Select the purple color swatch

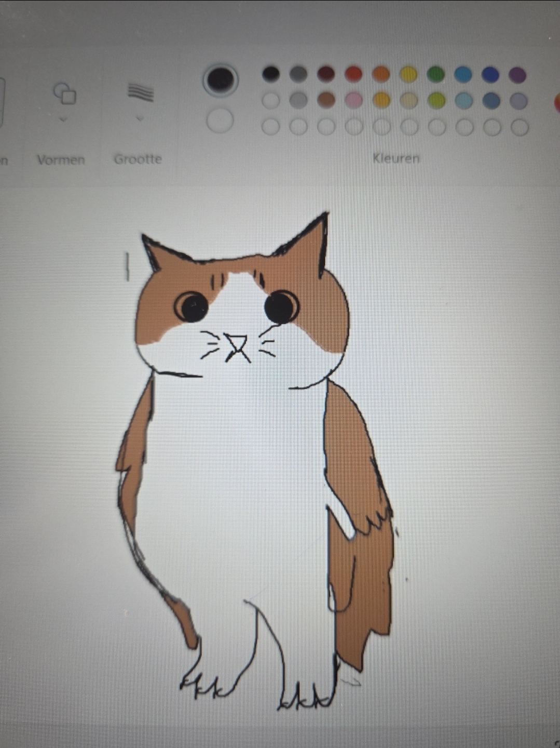click(x=517, y=75)
